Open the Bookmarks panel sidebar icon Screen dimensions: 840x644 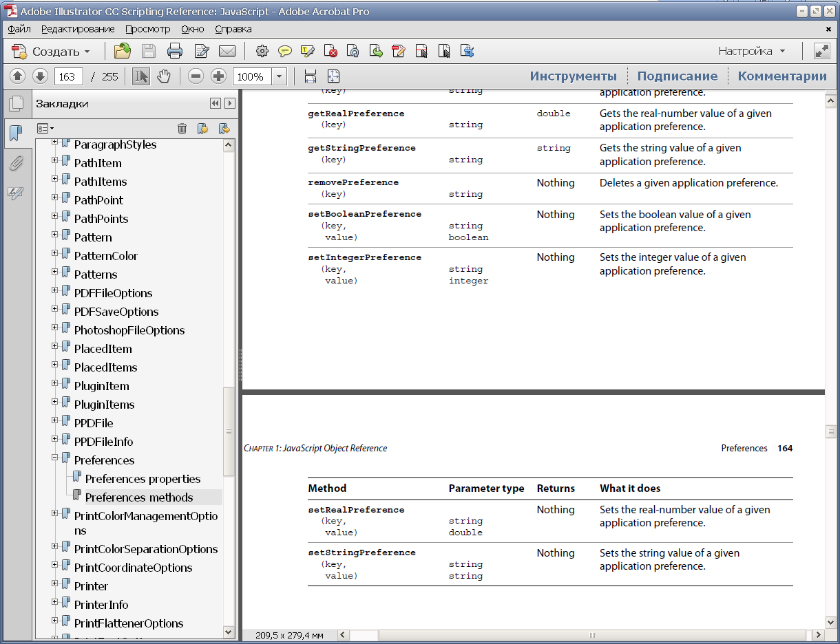pyautogui.click(x=16, y=133)
